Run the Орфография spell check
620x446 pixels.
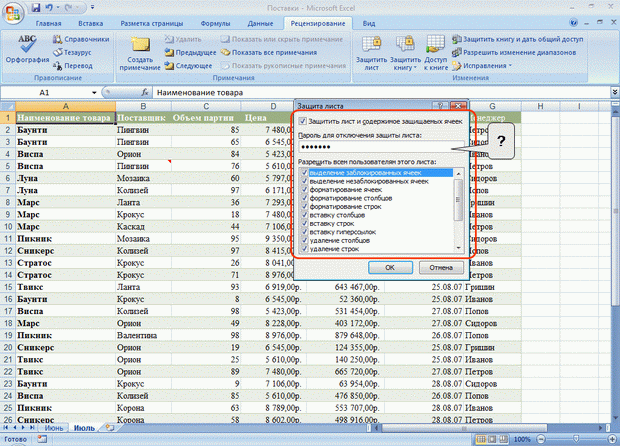pos(27,49)
